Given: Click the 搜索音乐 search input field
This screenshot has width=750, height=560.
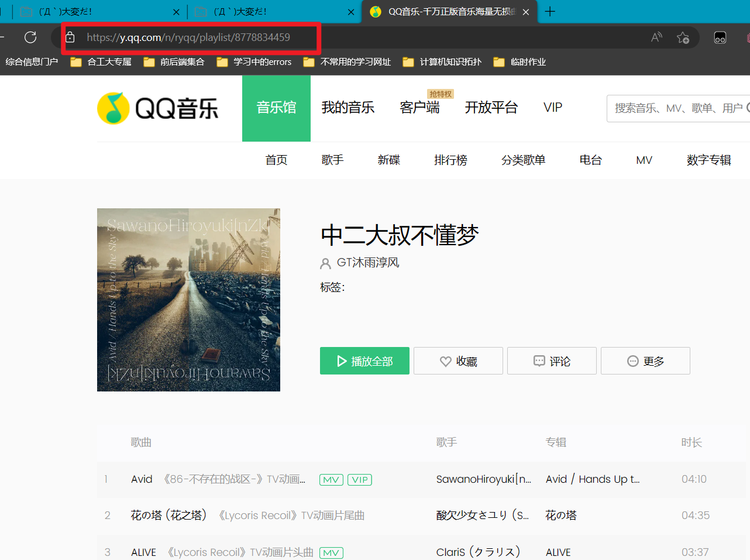Looking at the screenshot, I should click(x=679, y=108).
